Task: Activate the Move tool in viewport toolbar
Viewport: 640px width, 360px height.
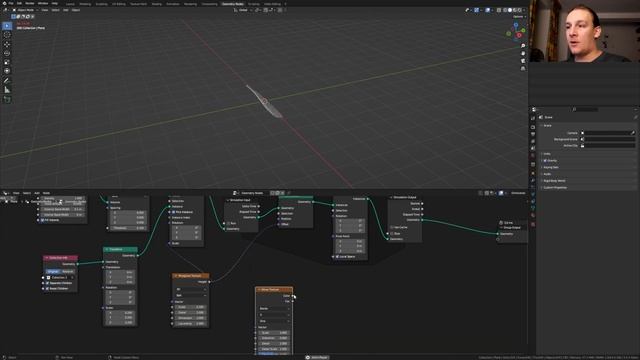Action: 7,44
